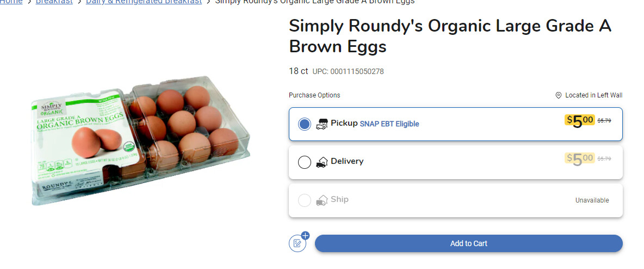Click the faded $5.00 Delivery price
Image resolution: width=644 pixels, height=269 pixels.
[579, 158]
